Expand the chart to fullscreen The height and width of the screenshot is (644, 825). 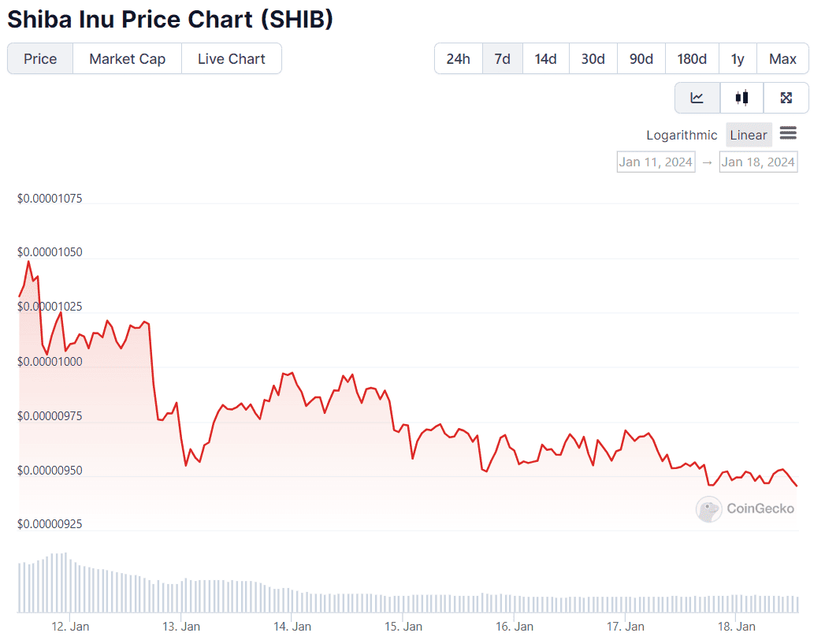coord(786,98)
